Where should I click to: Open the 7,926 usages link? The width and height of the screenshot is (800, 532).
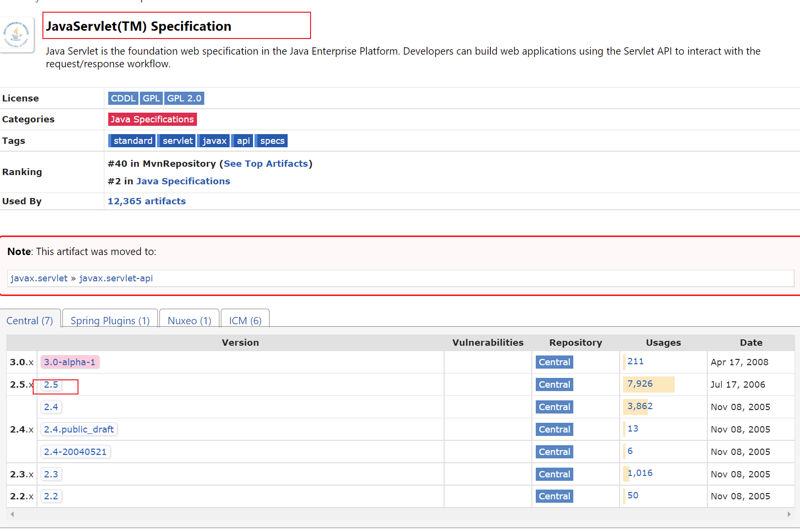point(640,384)
